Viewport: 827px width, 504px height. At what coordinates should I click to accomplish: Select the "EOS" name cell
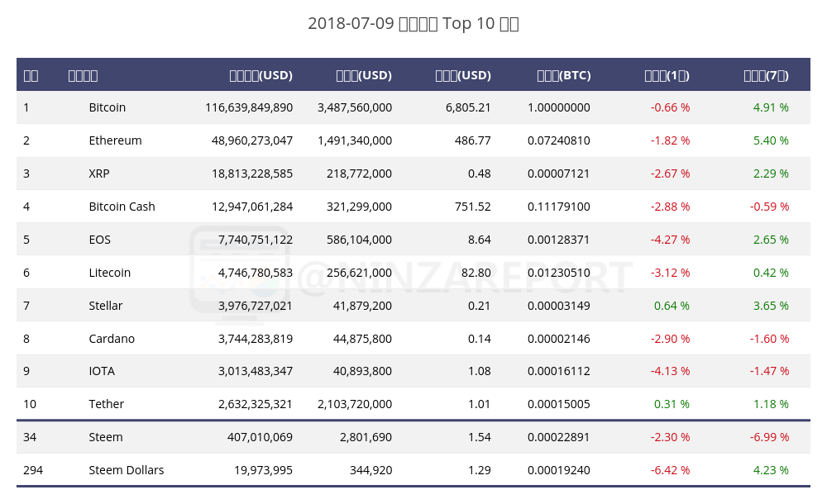tap(100, 240)
